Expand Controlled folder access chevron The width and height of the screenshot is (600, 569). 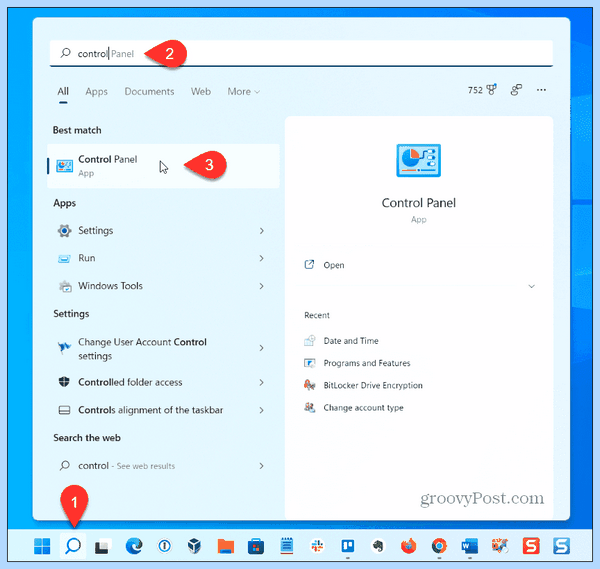[262, 383]
